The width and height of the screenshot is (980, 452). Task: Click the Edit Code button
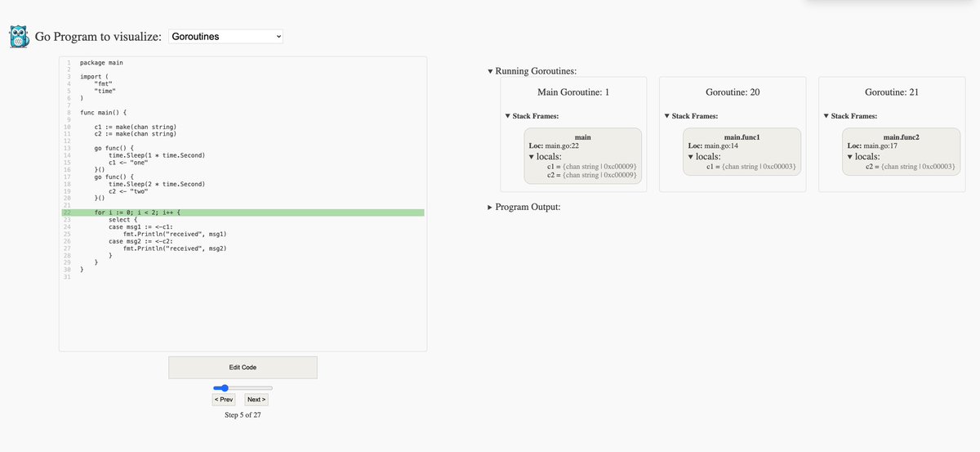click(243, 367)
